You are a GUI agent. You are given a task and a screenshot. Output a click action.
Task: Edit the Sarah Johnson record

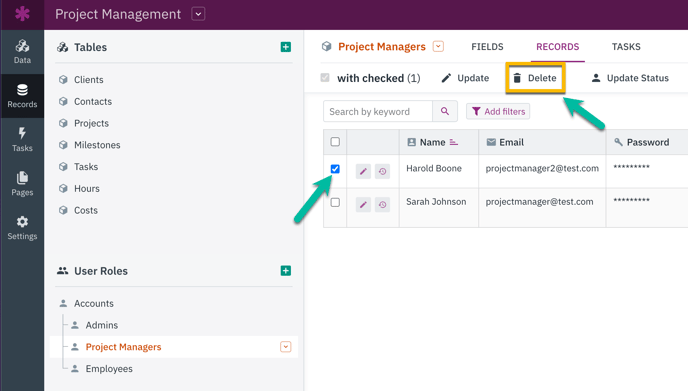(363, 204)
